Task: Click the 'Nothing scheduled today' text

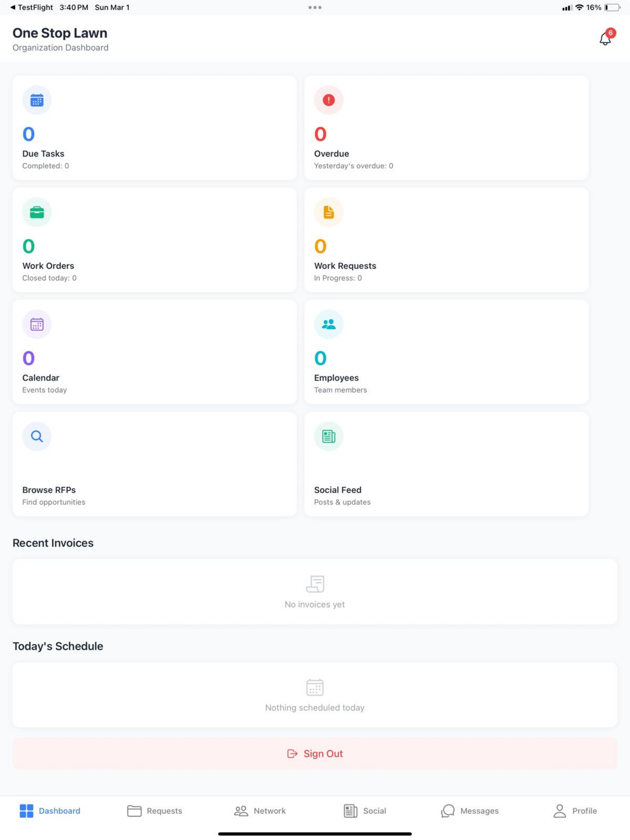Action: (315, 707)
